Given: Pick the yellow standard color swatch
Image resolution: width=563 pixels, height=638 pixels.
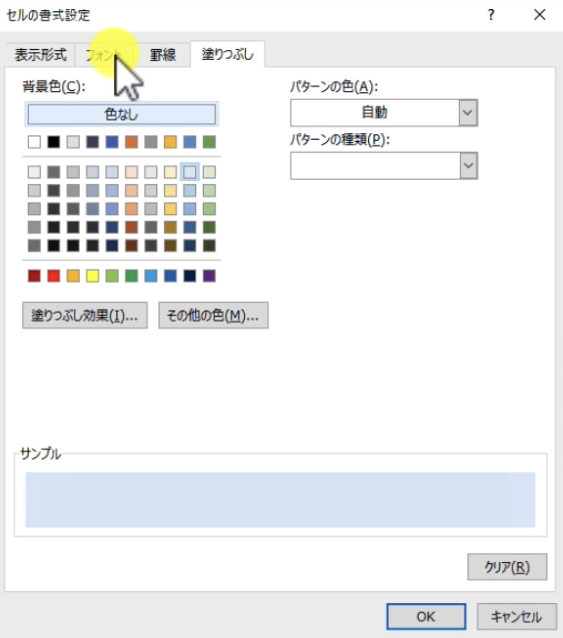Looking at the screenshot, I should click(x=93, y=276).
